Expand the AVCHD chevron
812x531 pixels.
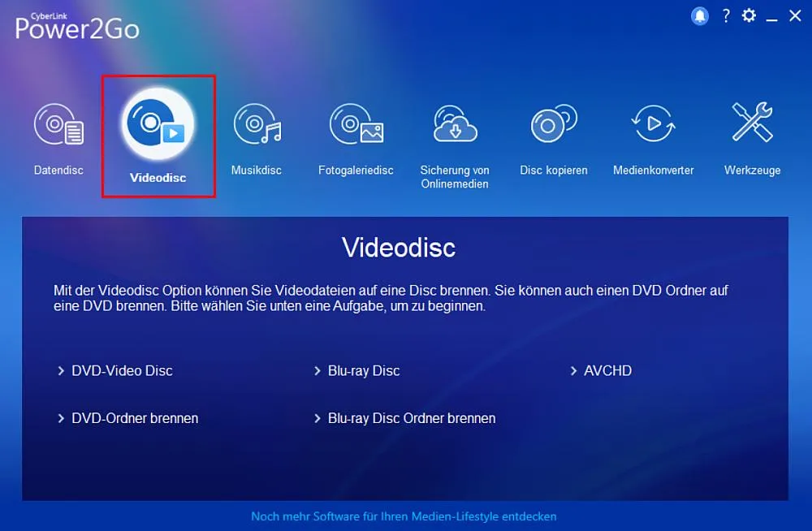click(574, 371)
